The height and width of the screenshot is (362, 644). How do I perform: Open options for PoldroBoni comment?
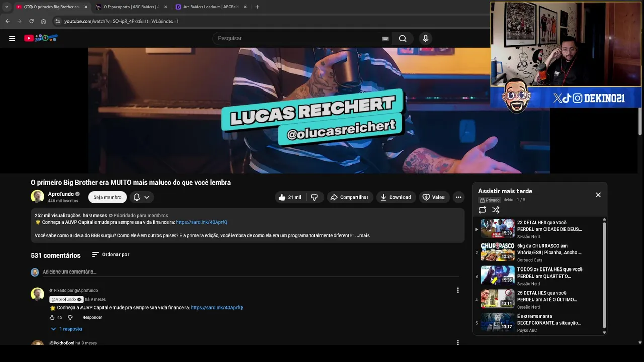(458, 343)
